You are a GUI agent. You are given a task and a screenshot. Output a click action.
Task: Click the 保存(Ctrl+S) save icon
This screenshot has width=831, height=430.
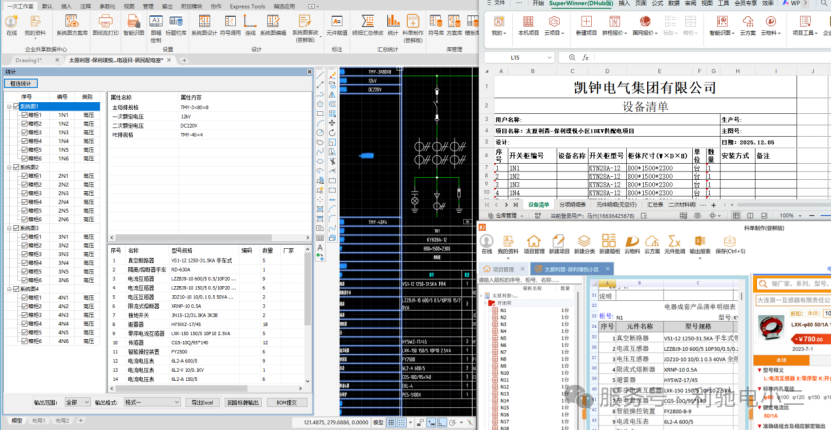pyautogui.click(x=730, y=244)
